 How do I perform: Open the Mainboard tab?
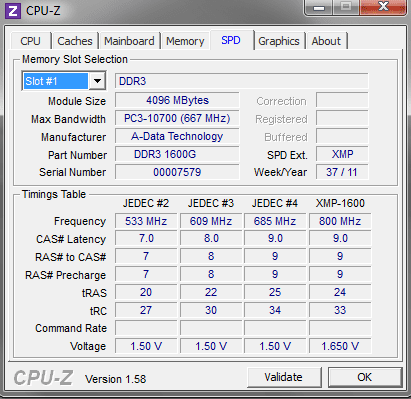(x=129, y=41)
